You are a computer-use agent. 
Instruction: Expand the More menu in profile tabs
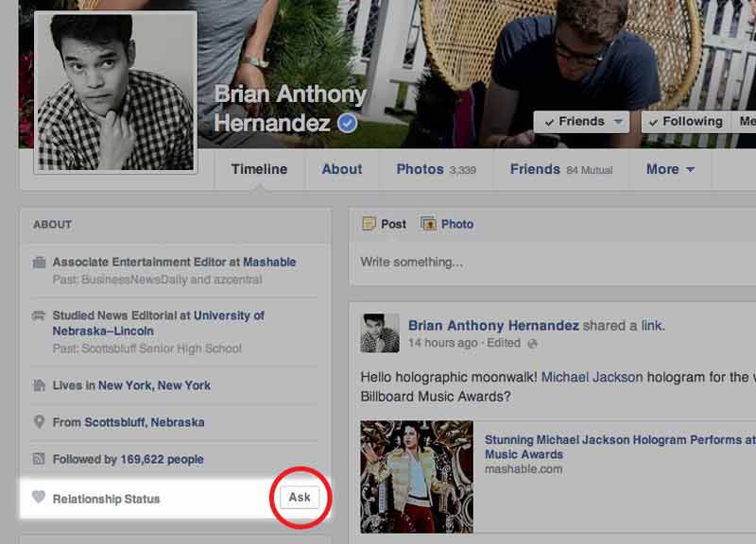(x=670, y=169)
